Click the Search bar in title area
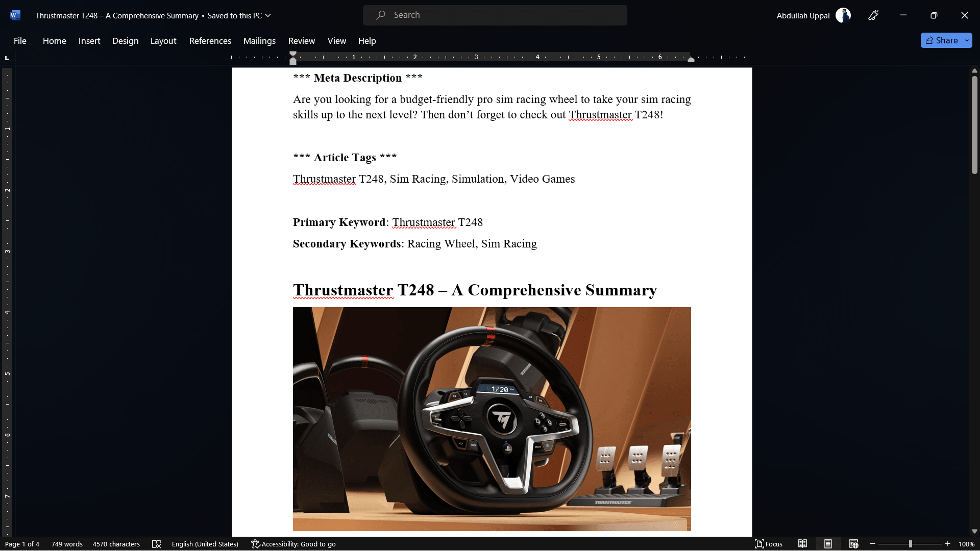The image size is (980, 551). coord(495,15)
